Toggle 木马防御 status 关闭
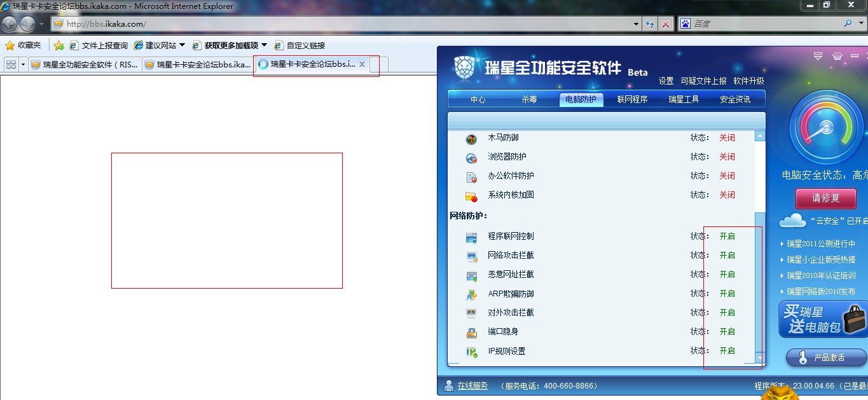Image resolution: width=868 pixels, height=400 pixels. pyautogui.click(x=727, y=137)
